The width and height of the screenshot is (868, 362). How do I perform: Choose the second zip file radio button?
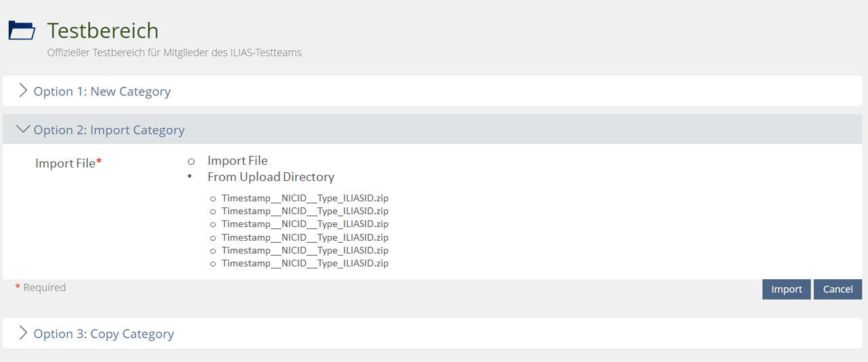213,212
